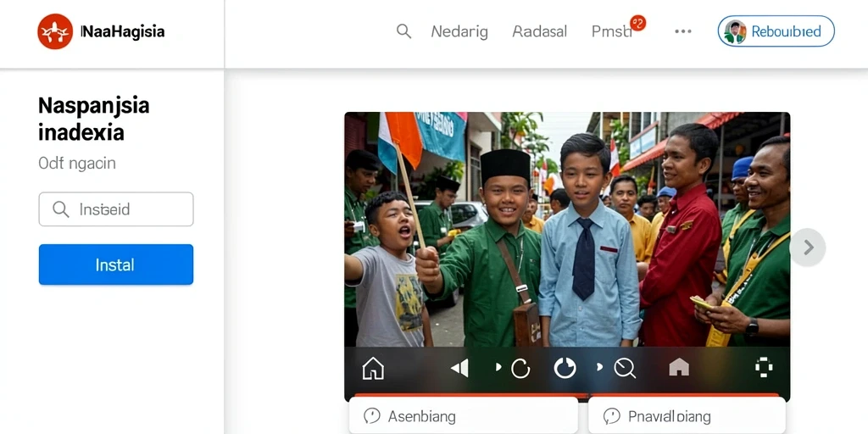Click the Rebouibied profile button
This screenshot has width=868, height=434.
tap(776, 31)
